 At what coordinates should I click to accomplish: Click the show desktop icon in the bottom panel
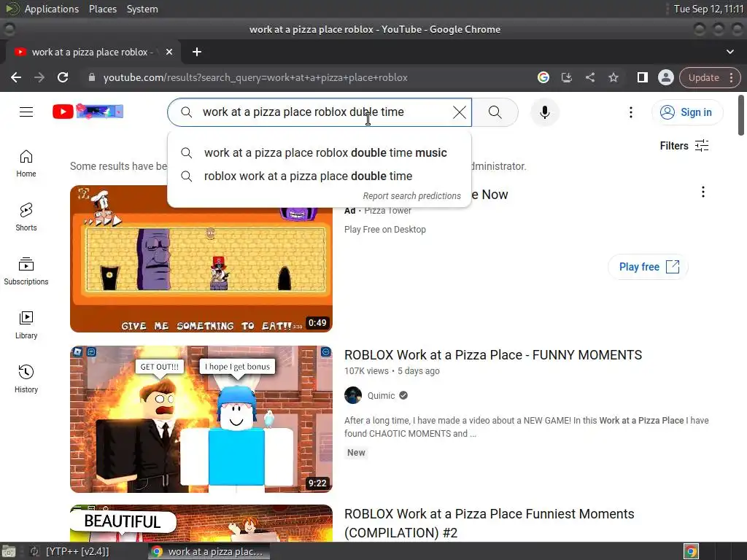[x=9, y=552]
